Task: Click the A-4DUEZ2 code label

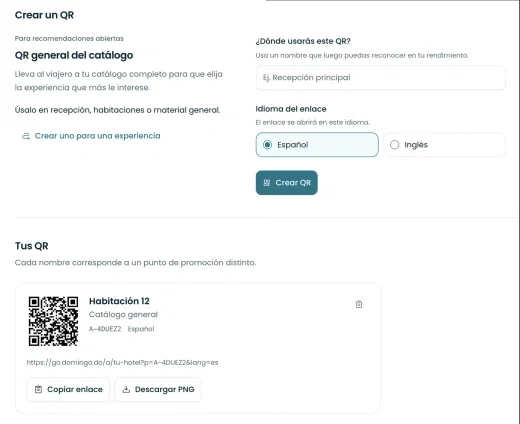Action: [x=105, y=329]
